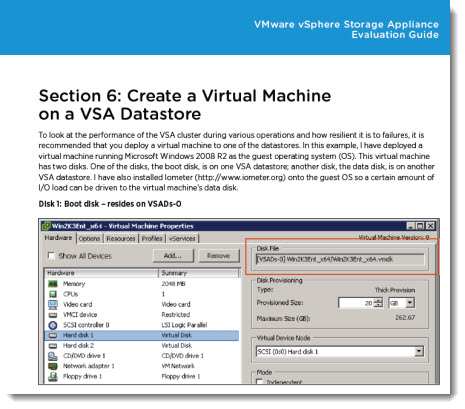This screenshot has width=465, height=409.
Task: Click the Video card monitor icon
Action: 53,304
